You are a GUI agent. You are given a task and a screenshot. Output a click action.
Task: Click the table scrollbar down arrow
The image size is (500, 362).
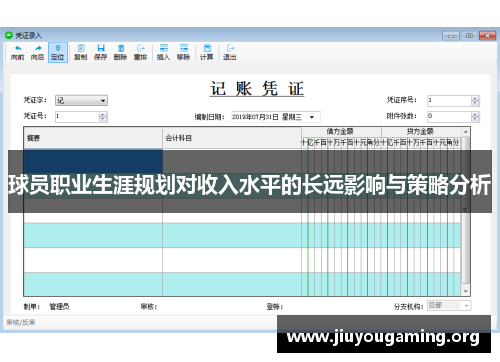pos(466,291)
